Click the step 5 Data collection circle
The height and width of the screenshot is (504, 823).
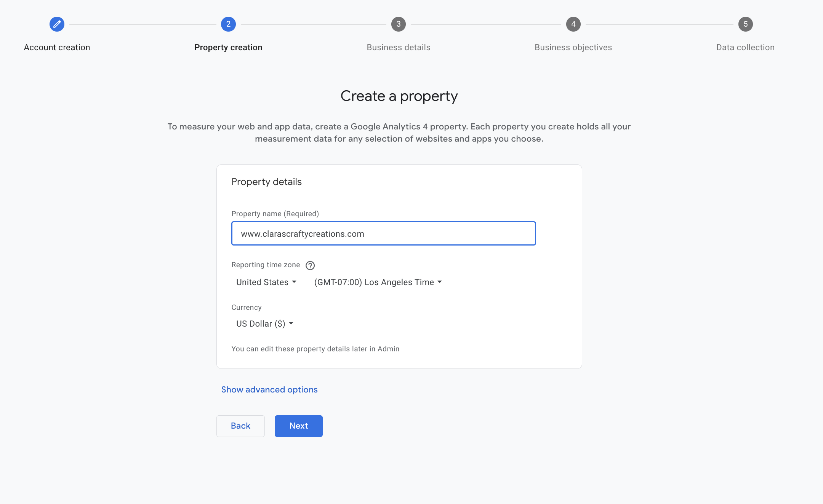point(745,24)
